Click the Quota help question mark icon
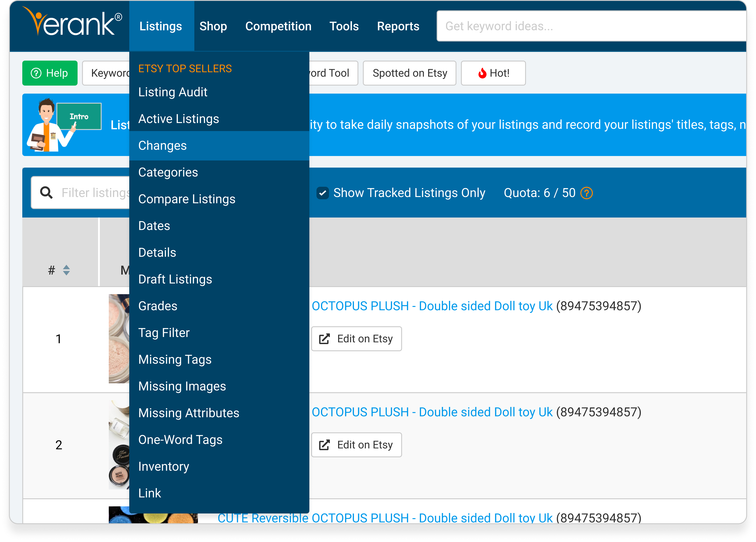This screenshot has height=542, width=756. 586,193
